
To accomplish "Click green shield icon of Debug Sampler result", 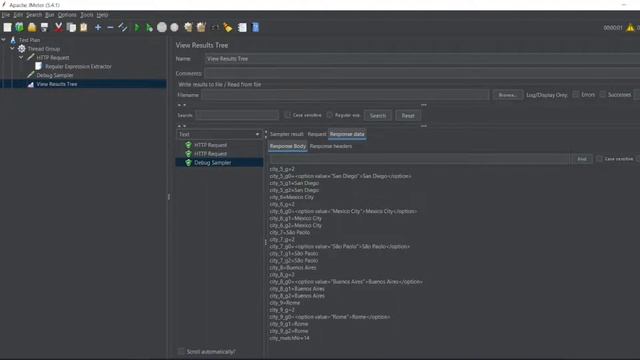I will [188, 162].
